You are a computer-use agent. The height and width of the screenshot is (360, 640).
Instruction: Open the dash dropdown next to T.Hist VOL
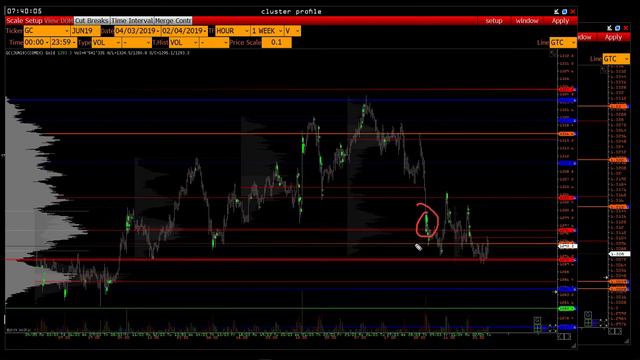pos(214,42)
